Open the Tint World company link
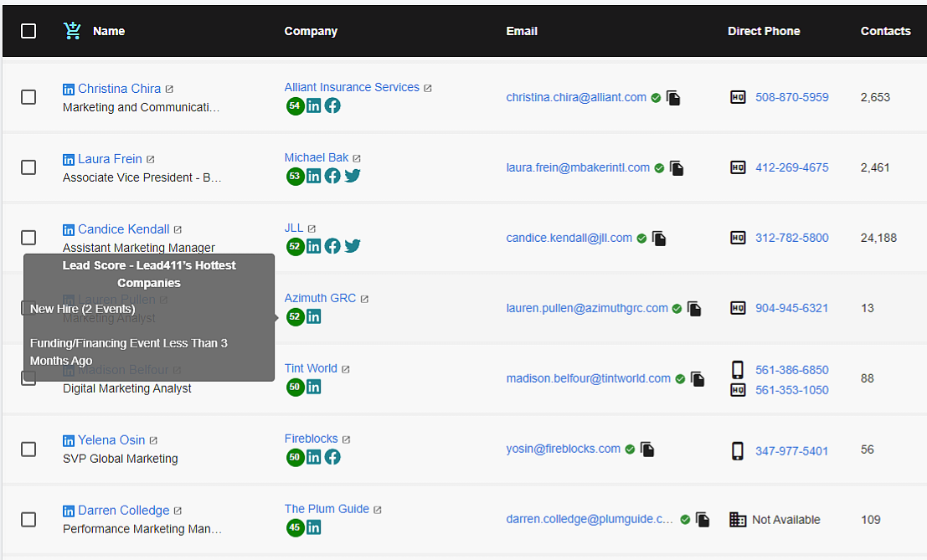 (311, 368)
